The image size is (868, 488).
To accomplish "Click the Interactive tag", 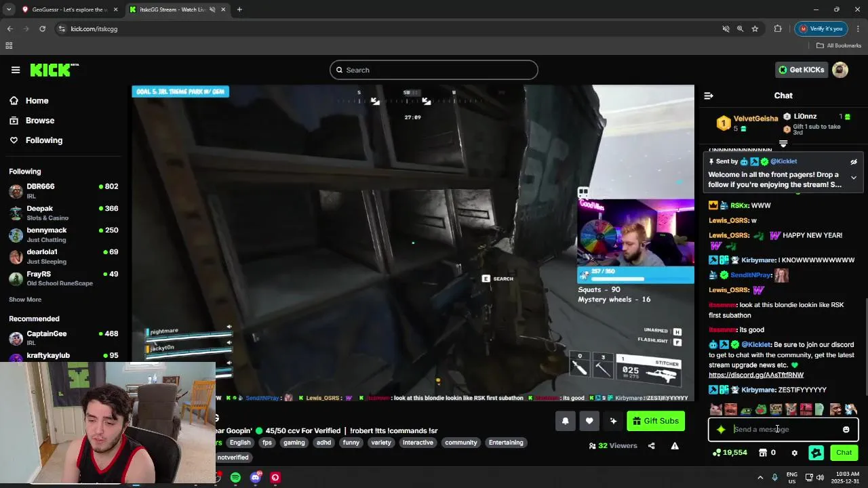I will coord(418,443).
